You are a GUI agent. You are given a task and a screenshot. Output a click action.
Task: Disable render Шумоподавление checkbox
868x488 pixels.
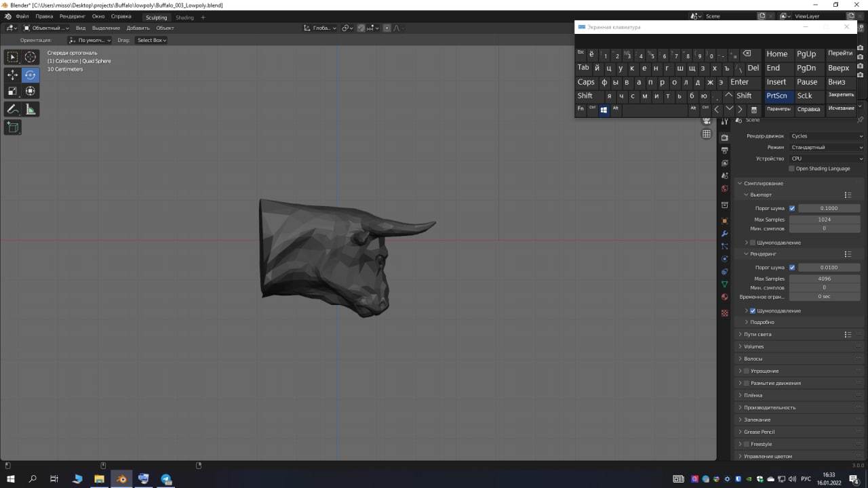pos(753,311)
